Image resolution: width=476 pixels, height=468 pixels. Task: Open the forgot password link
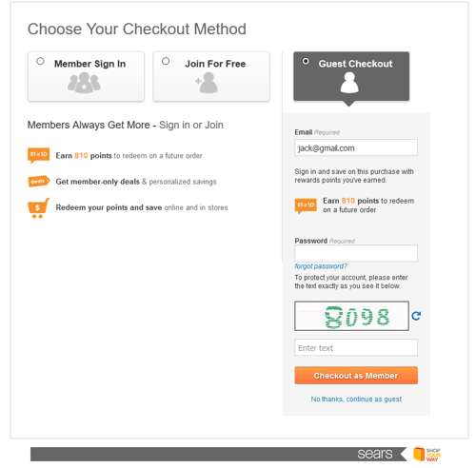[x=321, y=266]
